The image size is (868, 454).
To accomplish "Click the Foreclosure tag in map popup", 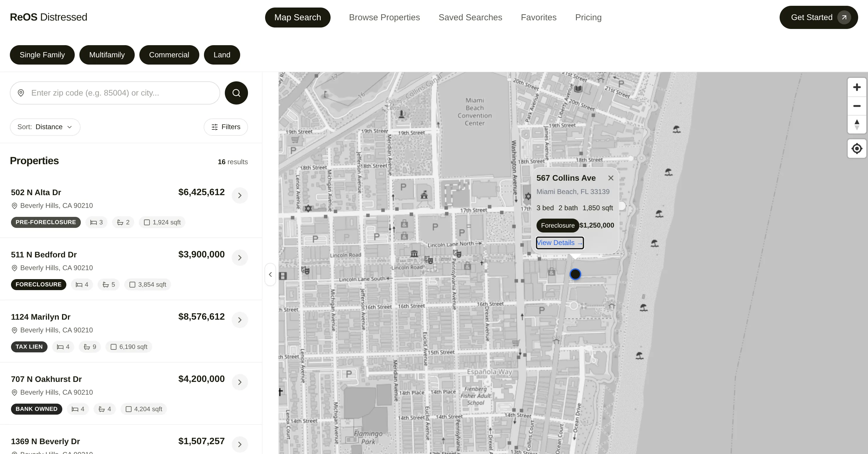I will coord(558,226).
